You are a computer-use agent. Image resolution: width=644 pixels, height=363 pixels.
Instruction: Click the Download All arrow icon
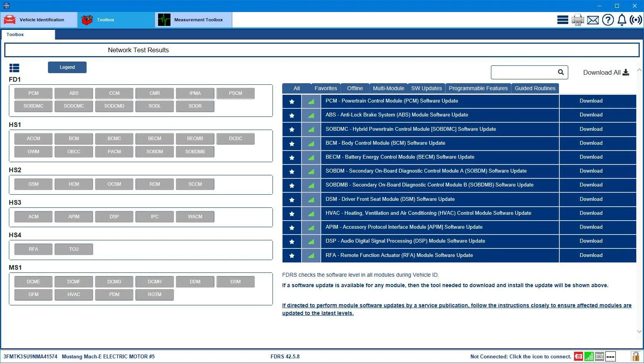(x=626, y=72)
